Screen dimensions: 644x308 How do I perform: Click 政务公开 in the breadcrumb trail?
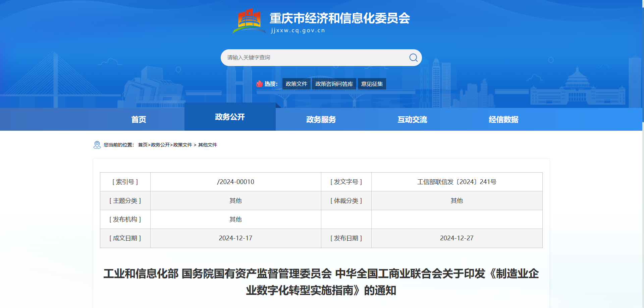click(x=160, y=145)
